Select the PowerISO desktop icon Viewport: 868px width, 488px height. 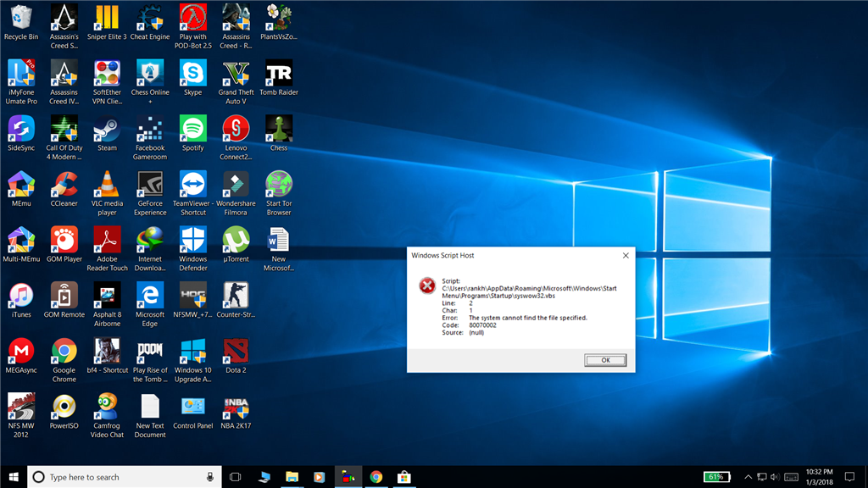point(64,411)
